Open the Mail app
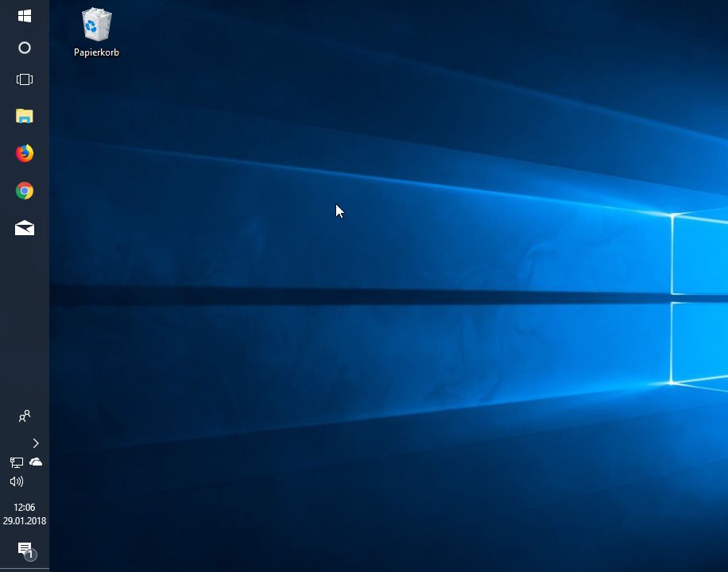728x572 pixels. pyautogui.click(x=24, y=228)
